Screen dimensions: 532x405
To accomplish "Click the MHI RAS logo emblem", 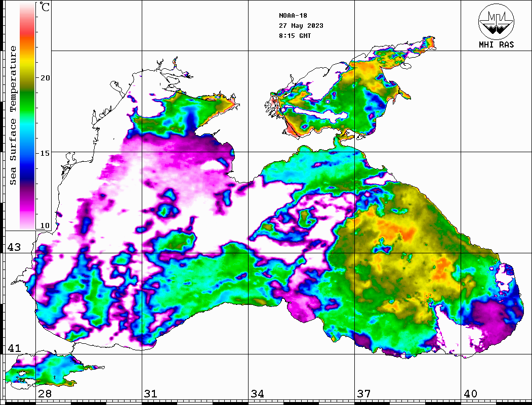I will pyautogui.click(x=496, y=22).
